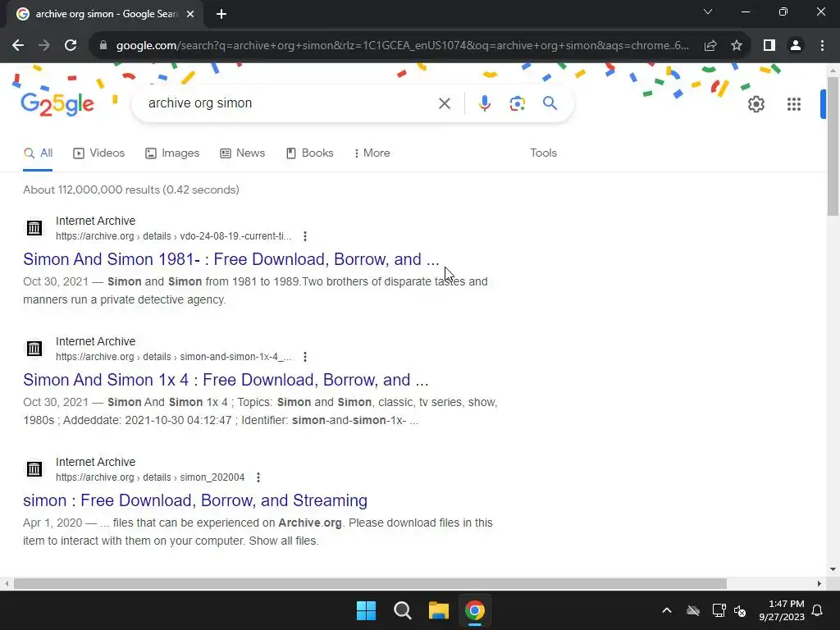The height and width of the screenshot is (630, 840).
Task: Open Google quick settings gear
Action: (x=756, y=104)
